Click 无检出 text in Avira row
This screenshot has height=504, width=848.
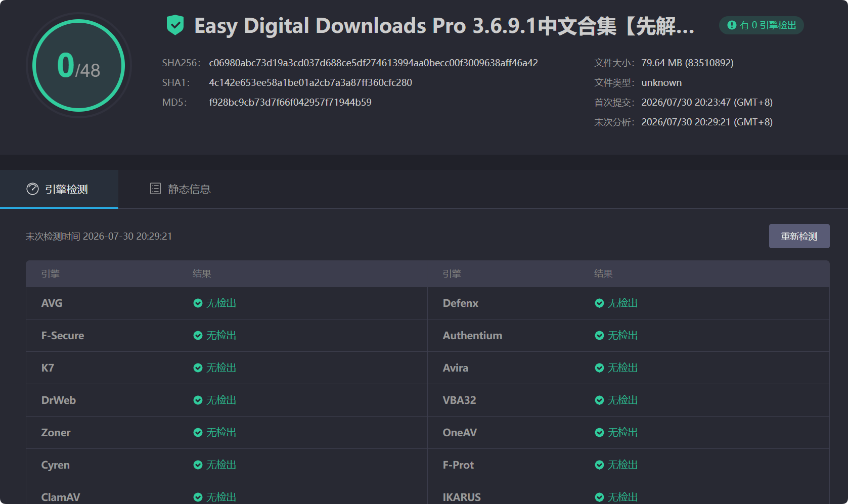click(623, 368)
